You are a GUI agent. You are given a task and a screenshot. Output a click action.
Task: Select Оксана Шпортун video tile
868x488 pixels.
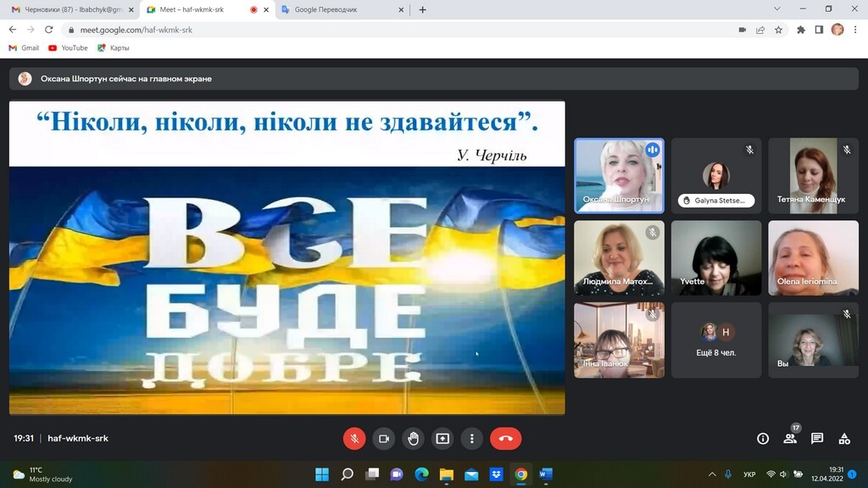[x=619, y=176]
